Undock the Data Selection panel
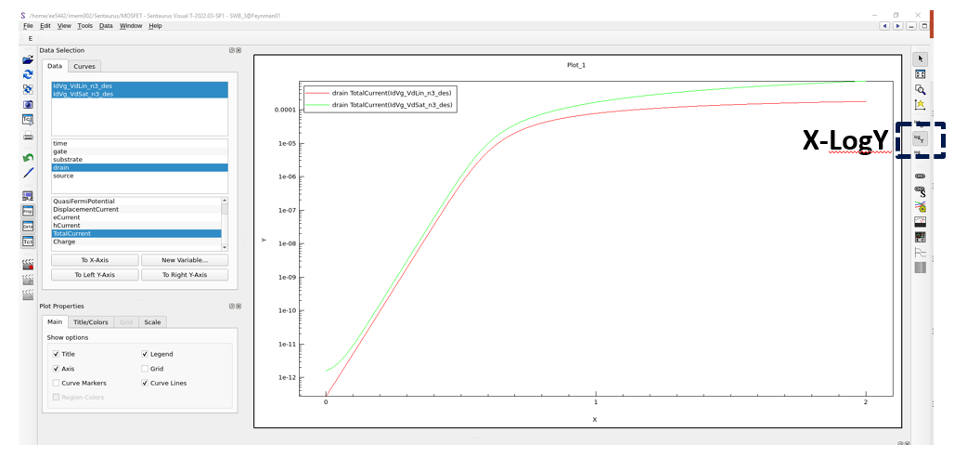The height and width of the screenshot is (471, 980). pyautogui.click(x=231, y=50)
